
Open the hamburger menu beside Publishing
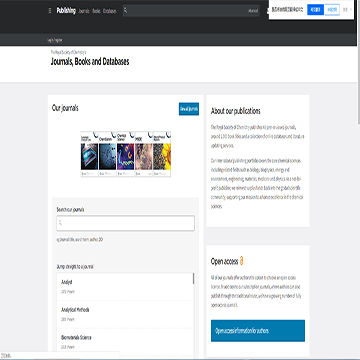pyautogui.click(x=50, y=11)
